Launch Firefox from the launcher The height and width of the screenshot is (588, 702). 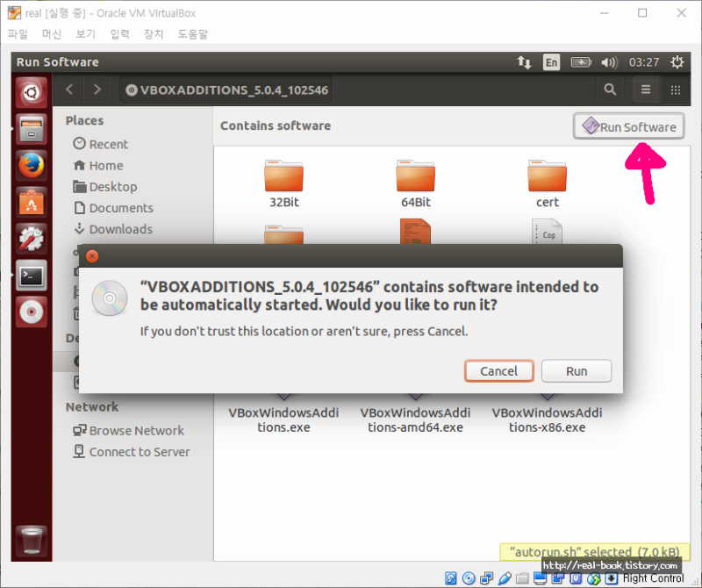point(32,166)
